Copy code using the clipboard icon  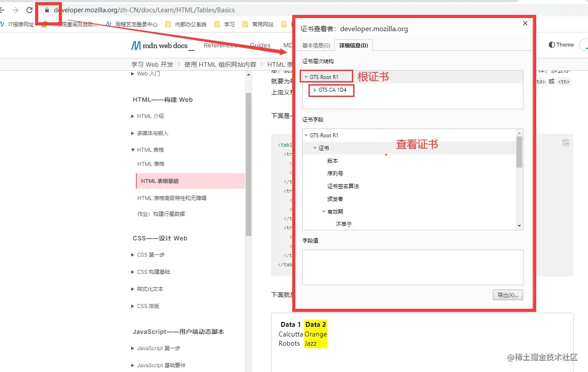point(566,143)
